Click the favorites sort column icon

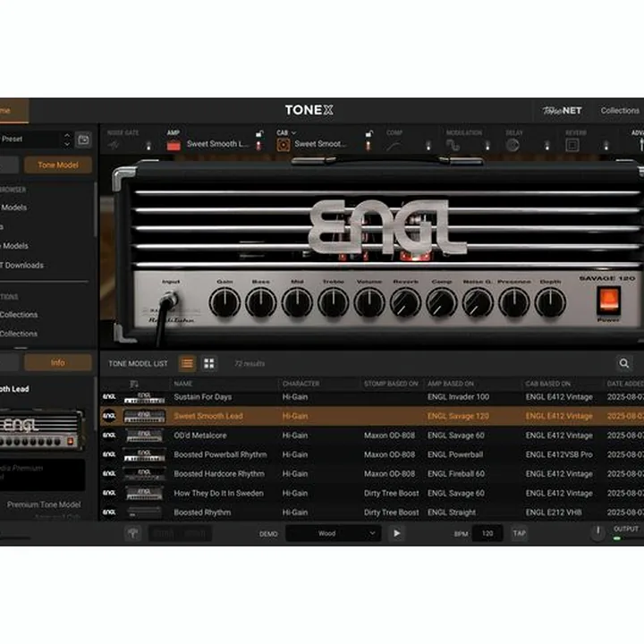(134, 384)
